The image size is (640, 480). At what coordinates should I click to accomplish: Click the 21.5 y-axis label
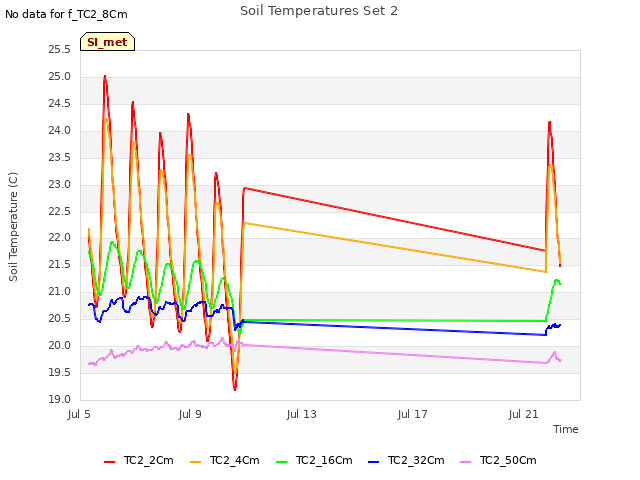pos(60,264)
